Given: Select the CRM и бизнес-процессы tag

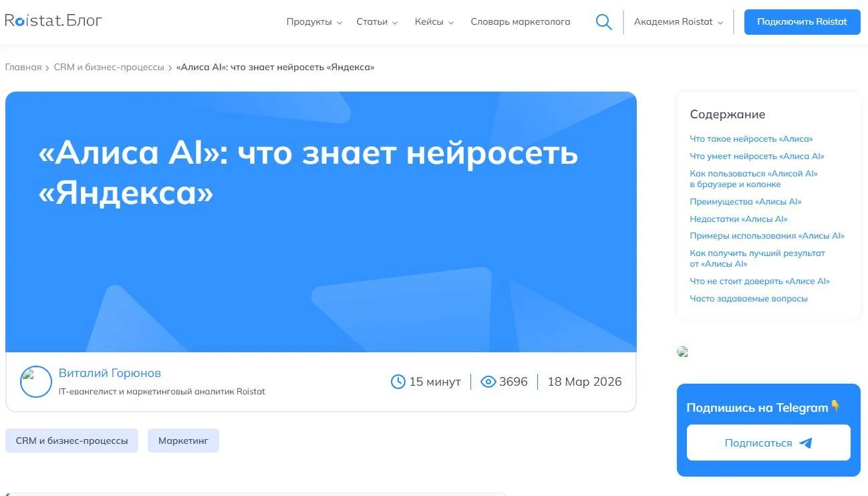Looking at the screenshot, I should tap(71, 441).
